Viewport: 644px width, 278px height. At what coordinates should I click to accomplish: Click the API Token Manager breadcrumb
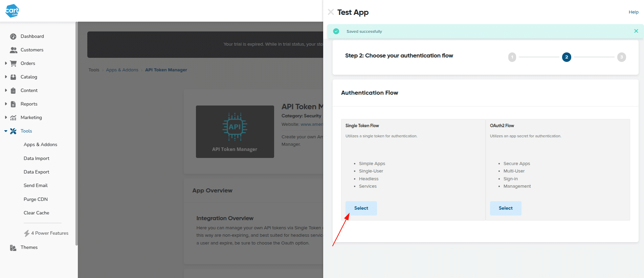(166, 70)
